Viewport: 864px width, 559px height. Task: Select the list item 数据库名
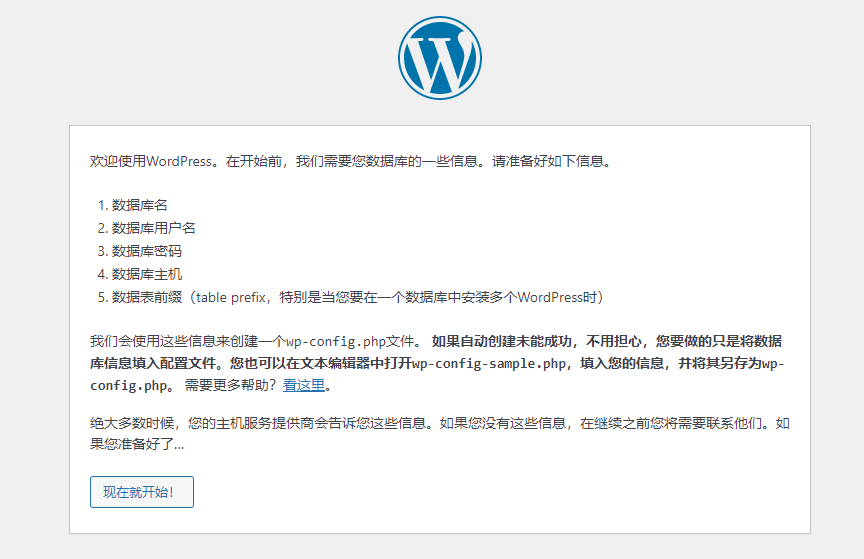click(x=139, y=205)
